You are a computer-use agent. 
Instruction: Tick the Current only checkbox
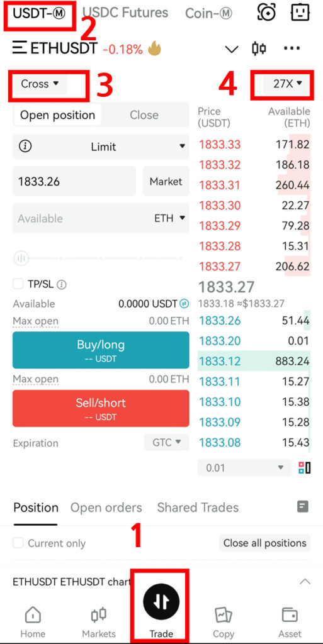18,543
